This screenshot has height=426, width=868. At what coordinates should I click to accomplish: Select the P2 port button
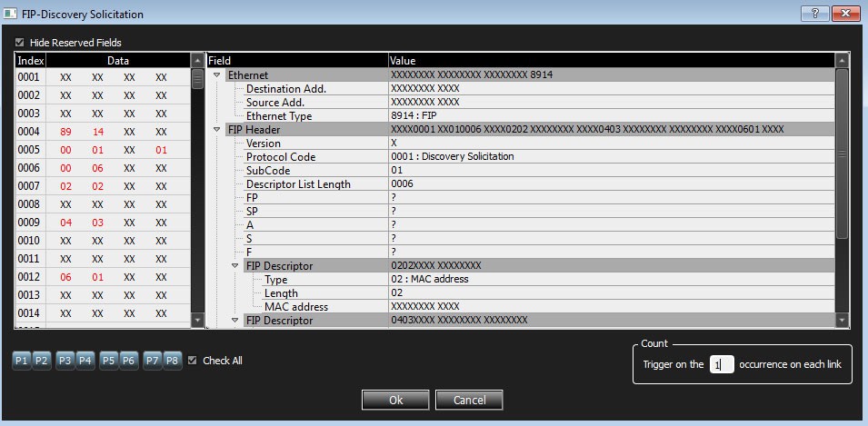click(x=42, y=361)
